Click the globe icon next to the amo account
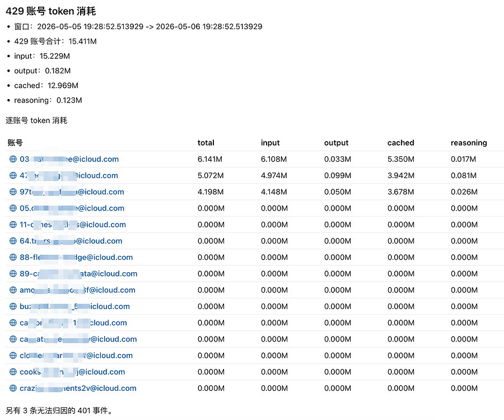 (13, 290)
